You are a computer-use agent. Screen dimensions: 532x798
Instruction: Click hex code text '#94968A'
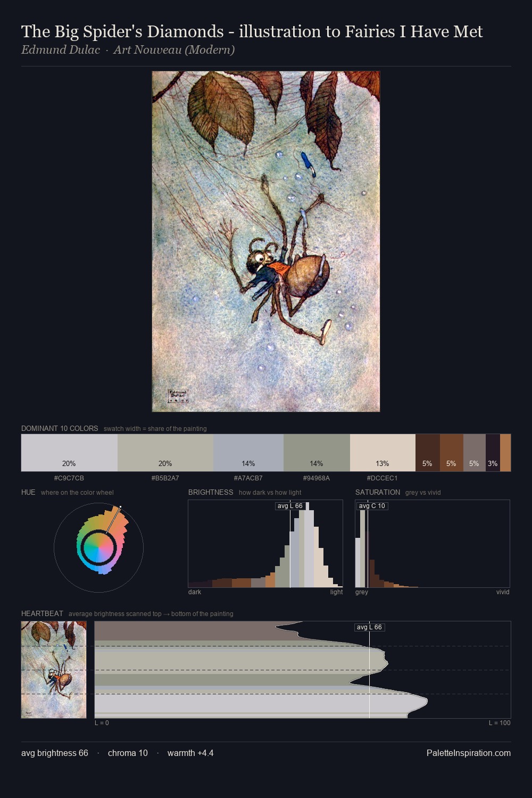317,478
